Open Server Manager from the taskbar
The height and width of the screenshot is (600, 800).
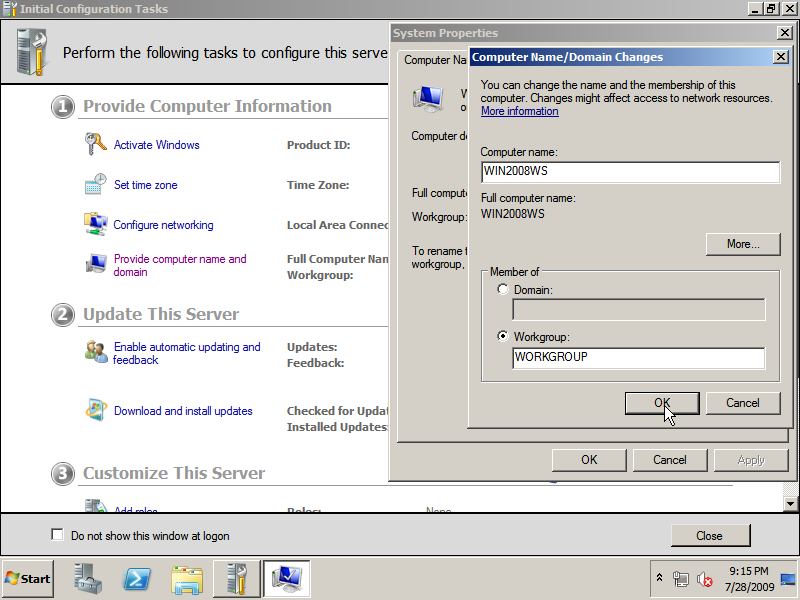click(88, 579)
